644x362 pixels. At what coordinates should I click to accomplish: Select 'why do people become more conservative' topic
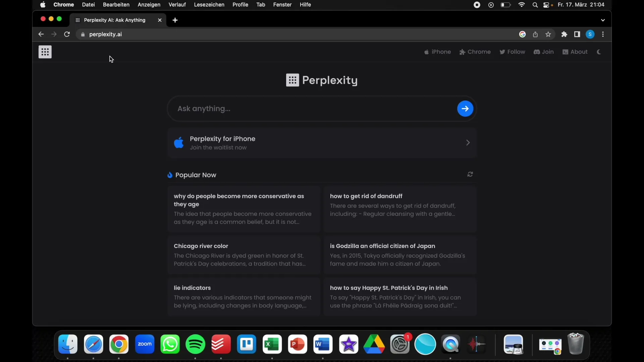[x=239, y=200]
